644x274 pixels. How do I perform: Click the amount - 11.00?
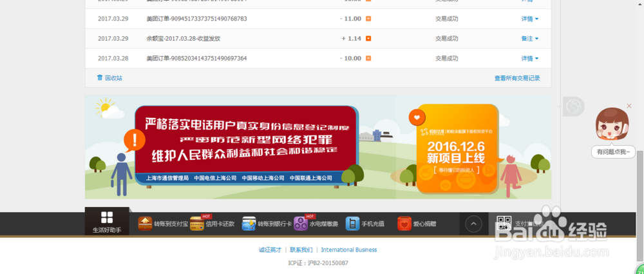(350, 19)
